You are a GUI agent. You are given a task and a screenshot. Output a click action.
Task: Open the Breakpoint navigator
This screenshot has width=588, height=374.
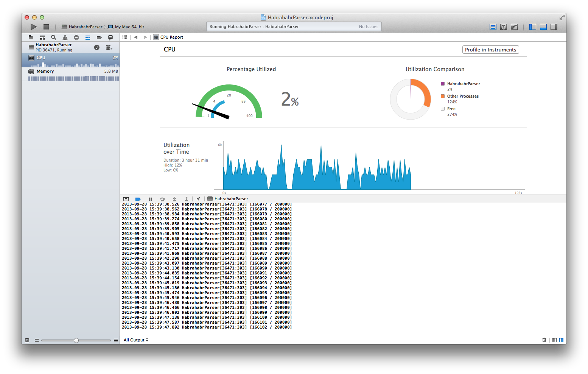pyautogui.click(x=99, y=37)
